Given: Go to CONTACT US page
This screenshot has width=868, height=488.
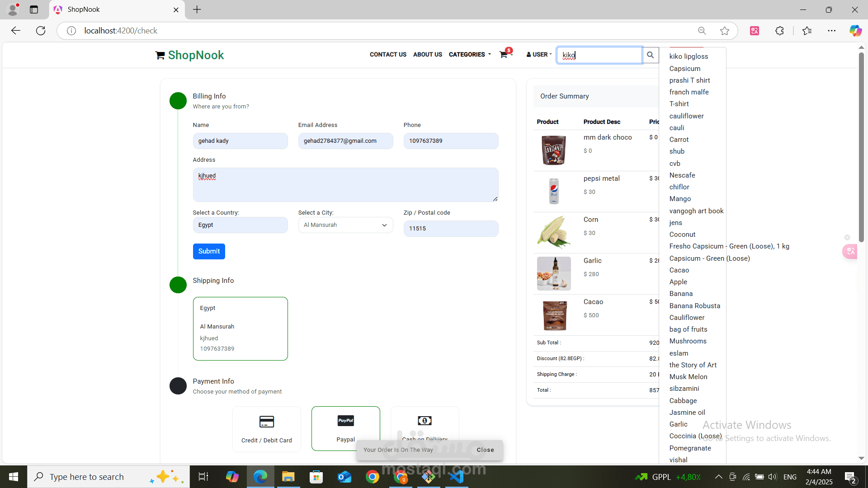Looking at the screenshot, I should pyautogui.click(x=388, y=55).
